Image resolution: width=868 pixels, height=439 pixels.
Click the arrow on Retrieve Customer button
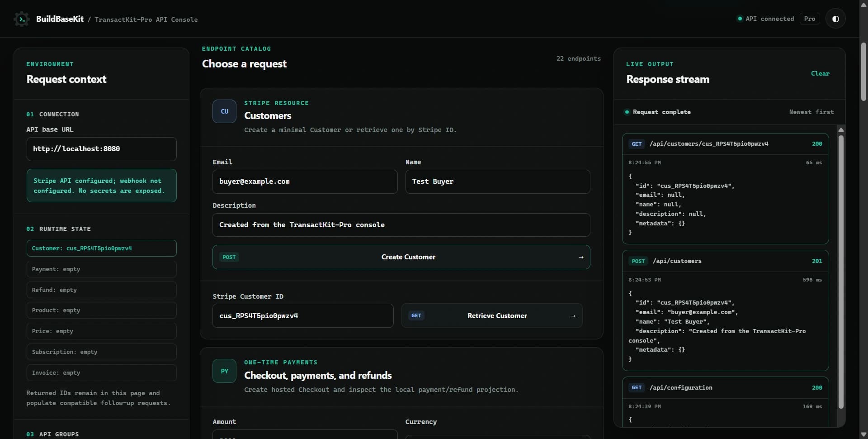(573, 316)
